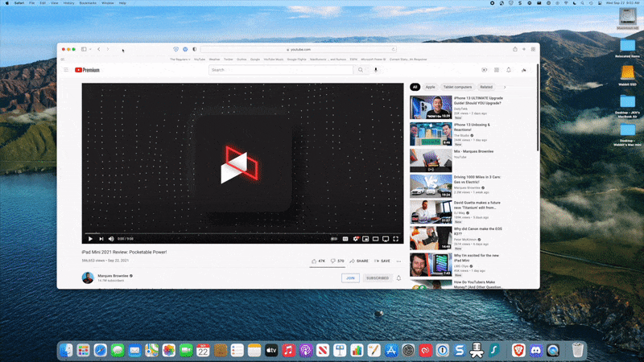Open The Regulars bookmarks folder dropdown
Image resolution: width=644 pixels, height=362 pixels.
point(180,60)
